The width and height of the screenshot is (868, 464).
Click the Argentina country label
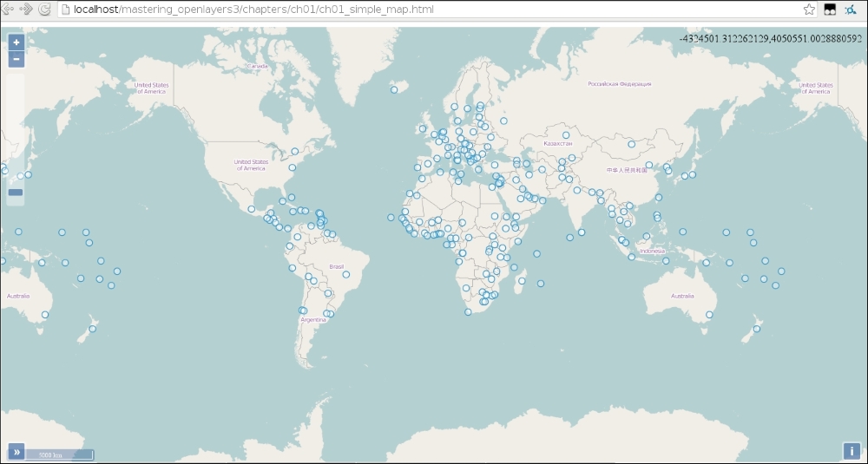[313, 320]
